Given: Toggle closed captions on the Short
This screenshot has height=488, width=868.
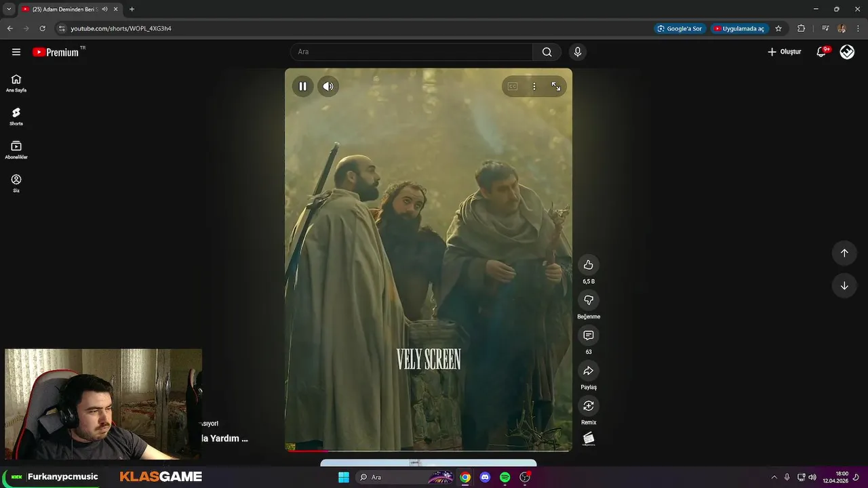Looking at the screenshot, I should pos(513,86).
